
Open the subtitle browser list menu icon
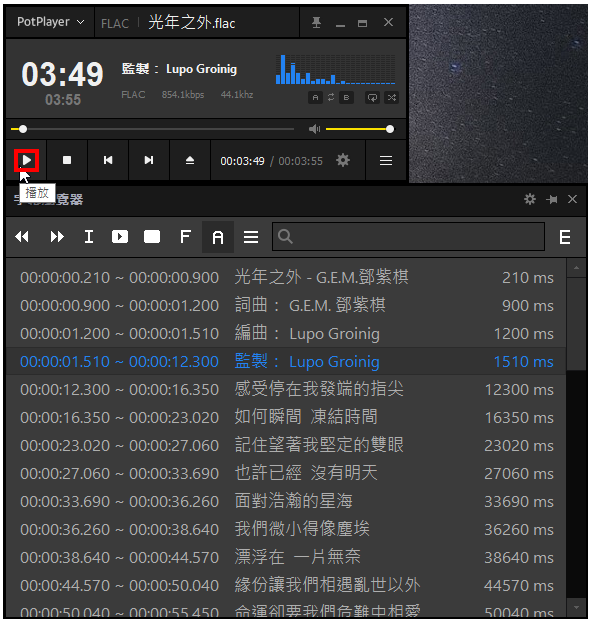[251, 237]
